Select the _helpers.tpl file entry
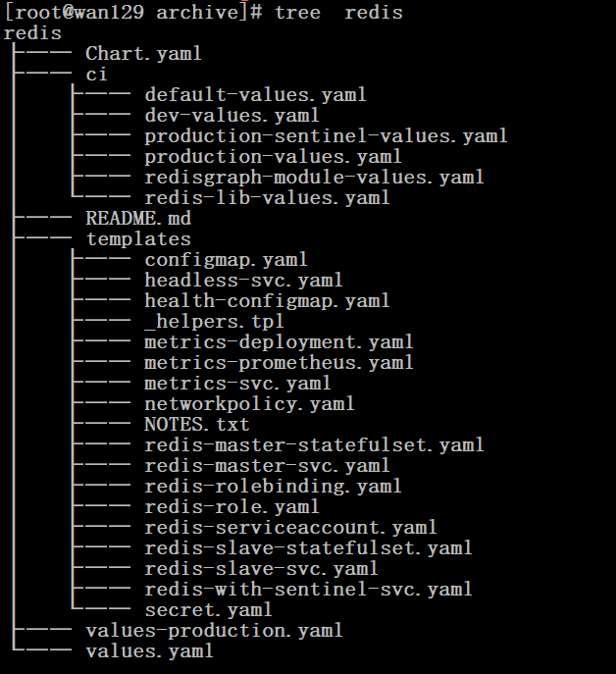The image size is (616, 674). click(214, 322)
